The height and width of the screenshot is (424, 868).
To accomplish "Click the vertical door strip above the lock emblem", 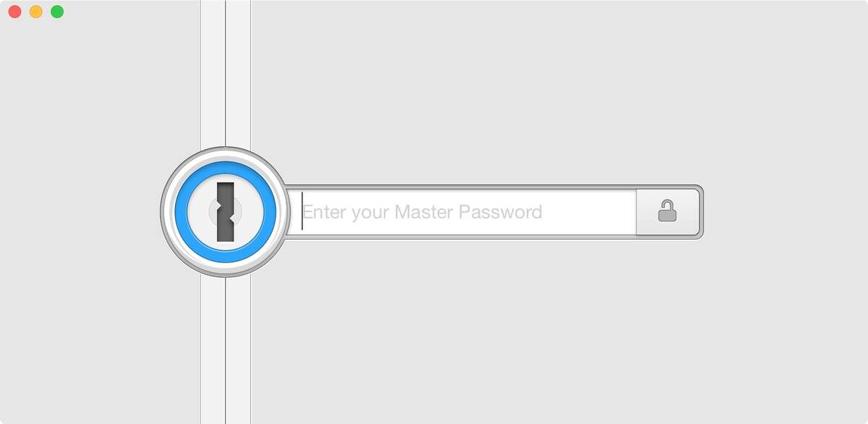I will point(225,72).
